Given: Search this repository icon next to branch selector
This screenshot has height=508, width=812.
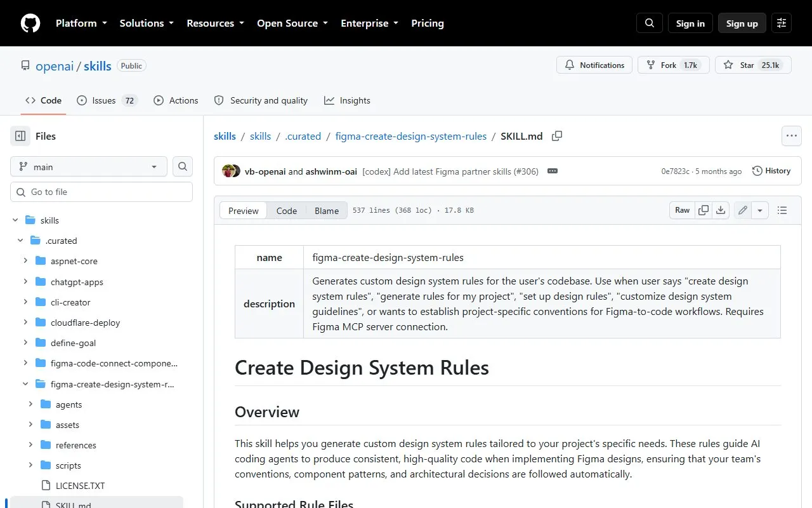Looking at the screenshot, I should tap(183, 166).
